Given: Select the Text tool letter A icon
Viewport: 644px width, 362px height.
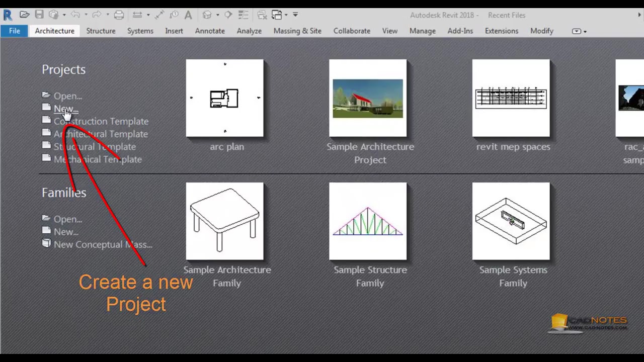Looking at the screenshot, I should 188,15.
